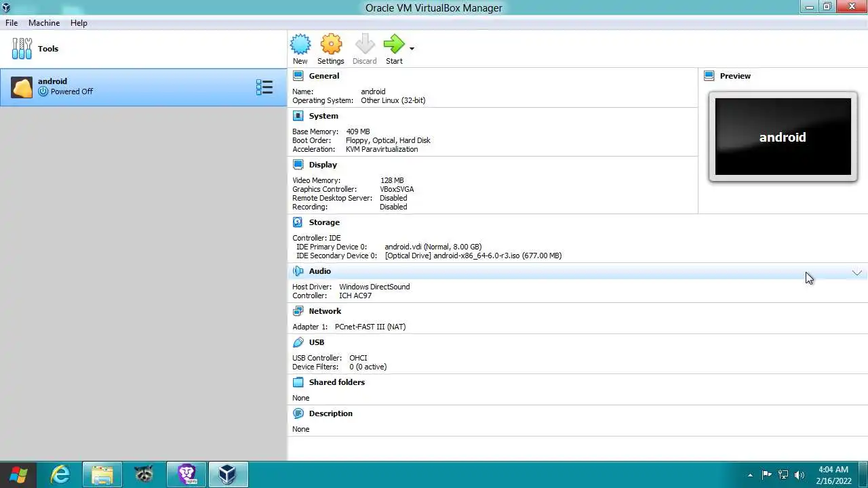Open the Start button dropdown arrow

click(412, 49)
